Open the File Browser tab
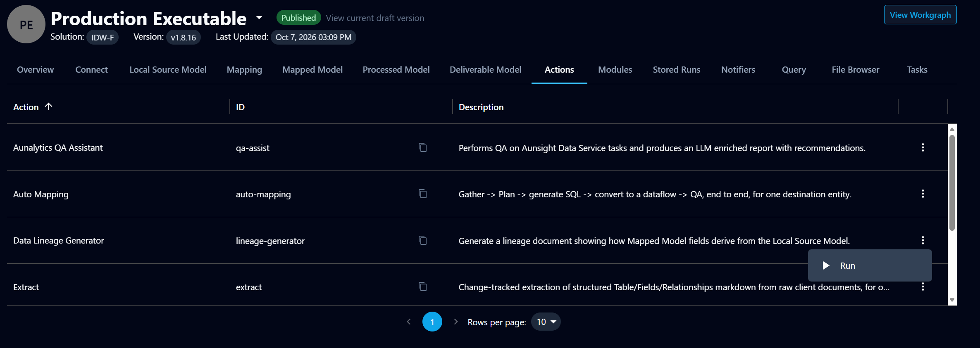 856,70
